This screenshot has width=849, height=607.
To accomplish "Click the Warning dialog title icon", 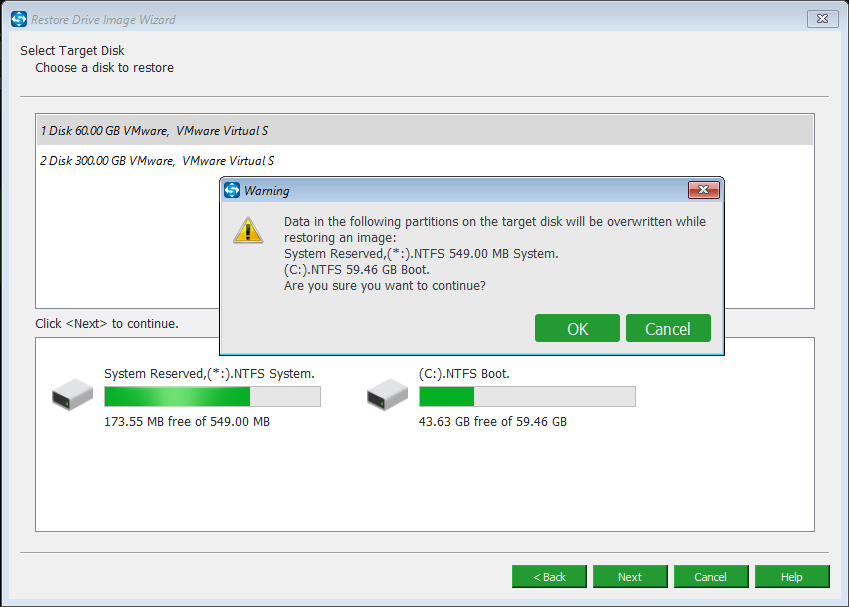I will (x=232, y=190).
